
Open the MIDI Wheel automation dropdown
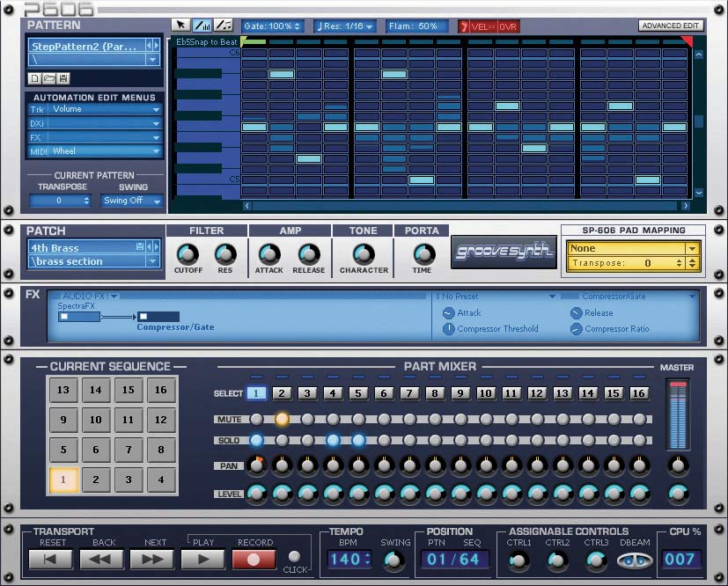95,151
